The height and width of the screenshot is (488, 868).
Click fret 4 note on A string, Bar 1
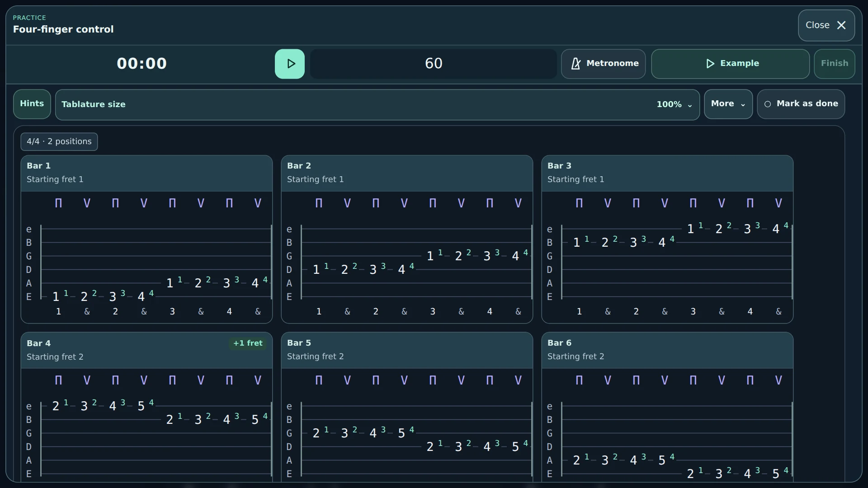[255, 283]
